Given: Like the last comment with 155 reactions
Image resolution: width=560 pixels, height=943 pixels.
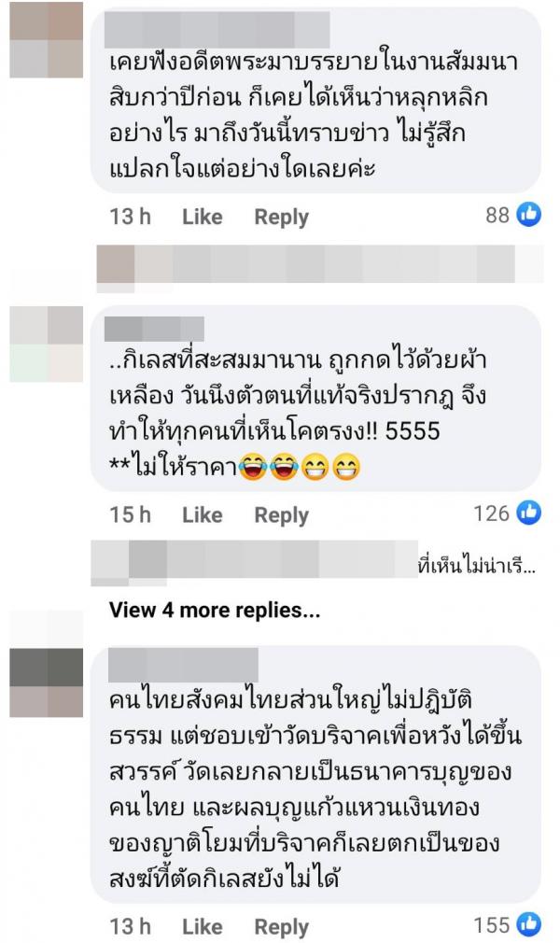Looking at the screenshot, I should pyautogui.click(x=203, y=927).
